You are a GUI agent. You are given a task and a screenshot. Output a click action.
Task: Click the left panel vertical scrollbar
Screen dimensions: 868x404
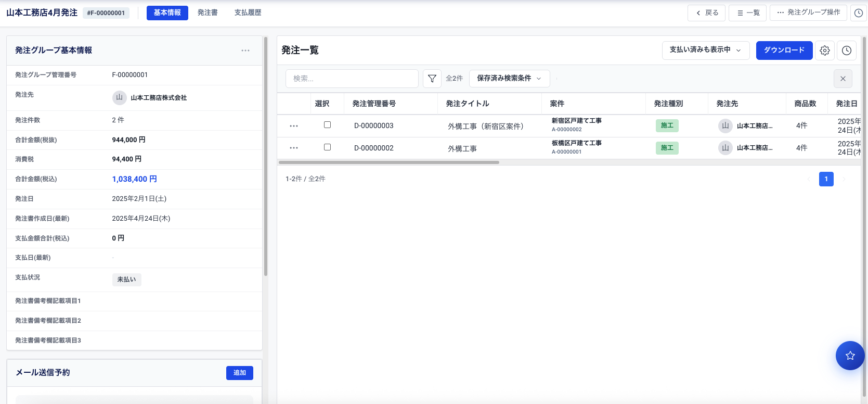[x=265, y=156]
